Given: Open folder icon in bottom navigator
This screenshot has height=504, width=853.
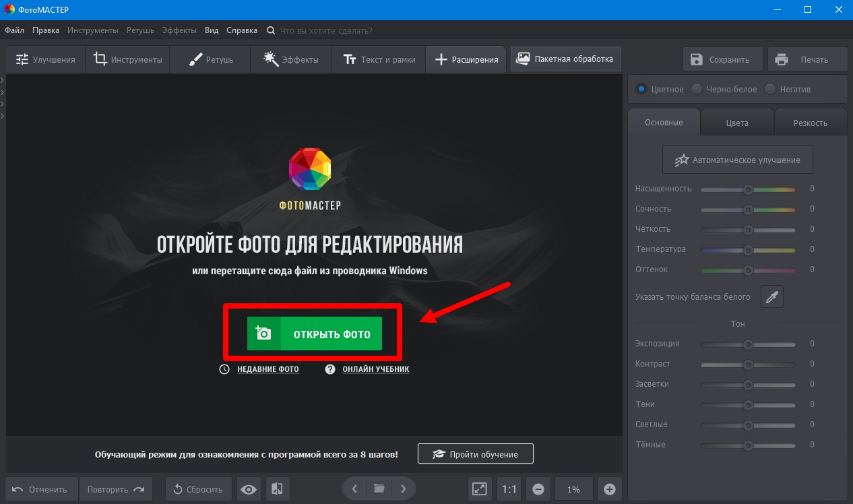Looking at the screenshot, I should pos(379,489).
